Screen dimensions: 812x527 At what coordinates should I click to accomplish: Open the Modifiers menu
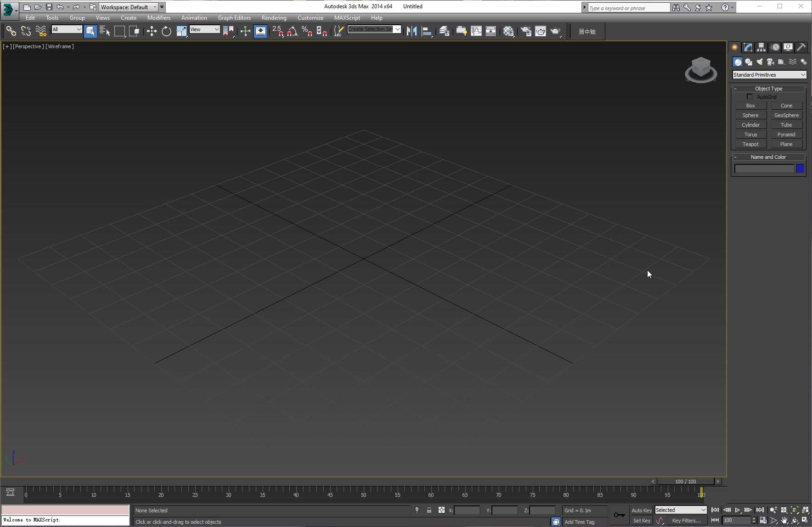pos(158,18)
